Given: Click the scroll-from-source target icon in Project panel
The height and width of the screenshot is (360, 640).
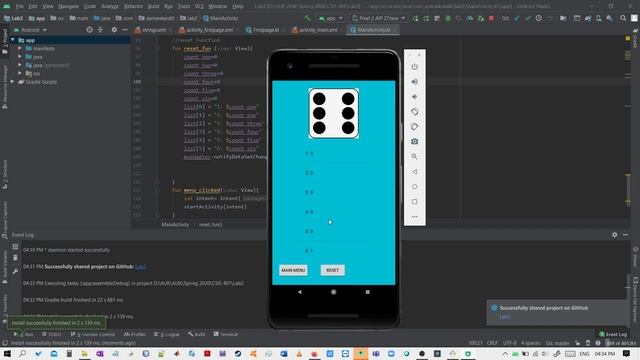Looking at the screenshot, I should click(89, 30).
